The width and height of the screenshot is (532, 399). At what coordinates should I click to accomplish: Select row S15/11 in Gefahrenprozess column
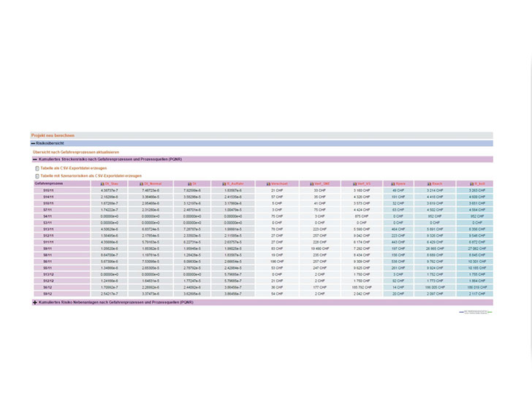point(48,190)
